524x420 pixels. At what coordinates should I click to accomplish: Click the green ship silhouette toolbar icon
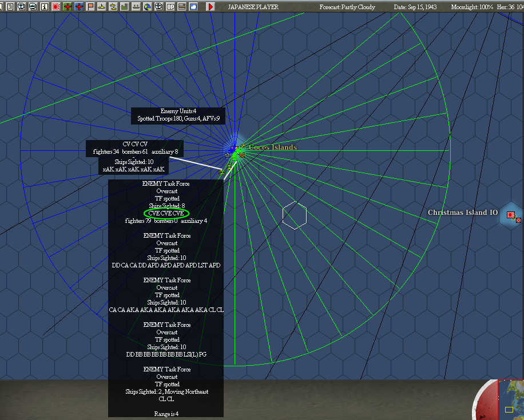click(x=136, y=6)
